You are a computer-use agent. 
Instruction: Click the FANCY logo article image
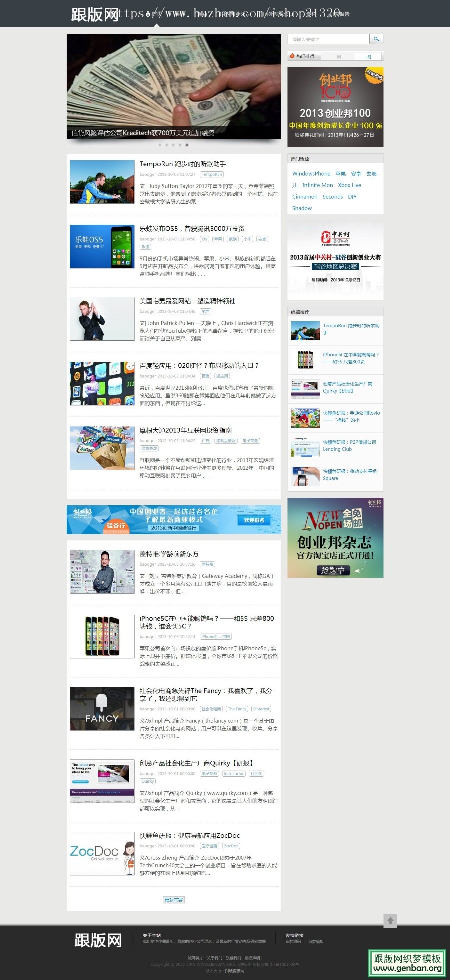click(x=102, y=709)
